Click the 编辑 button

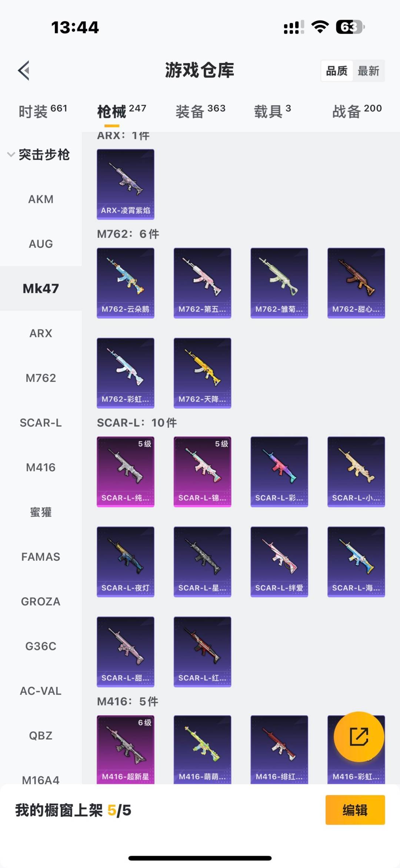click(x=355, y=810)
